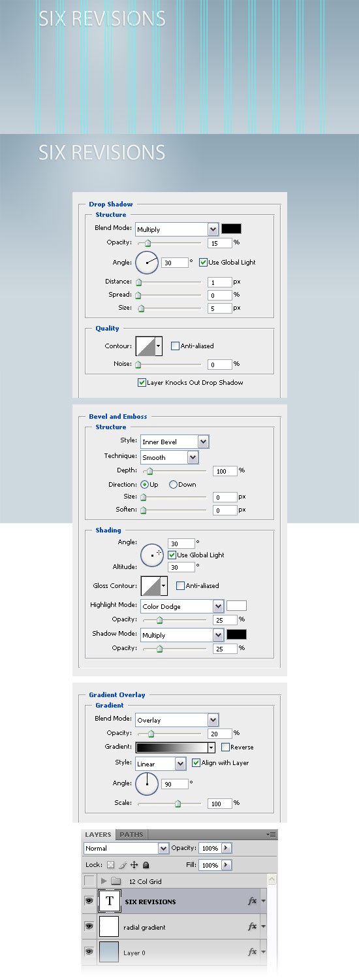Hide the radial gradient layer
The width and height of the screenshot is (359, 980).
pos(89,926)
